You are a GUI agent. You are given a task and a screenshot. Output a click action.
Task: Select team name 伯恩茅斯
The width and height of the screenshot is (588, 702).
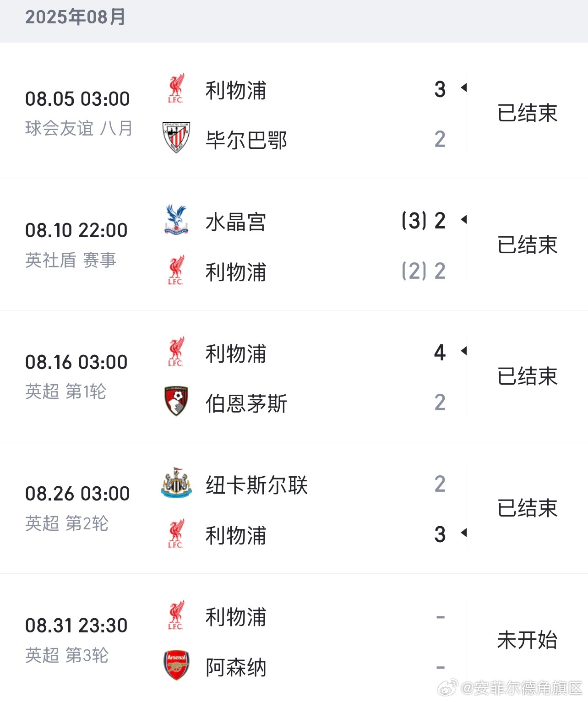(x=246, y=403)
